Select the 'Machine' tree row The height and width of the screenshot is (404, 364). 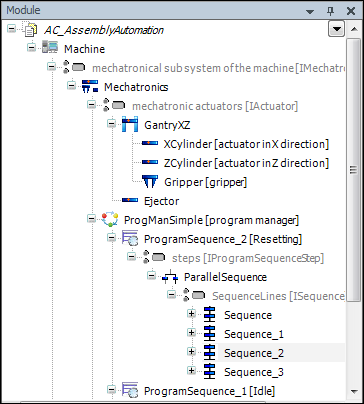pyautogui.click(x=84, y=49)
